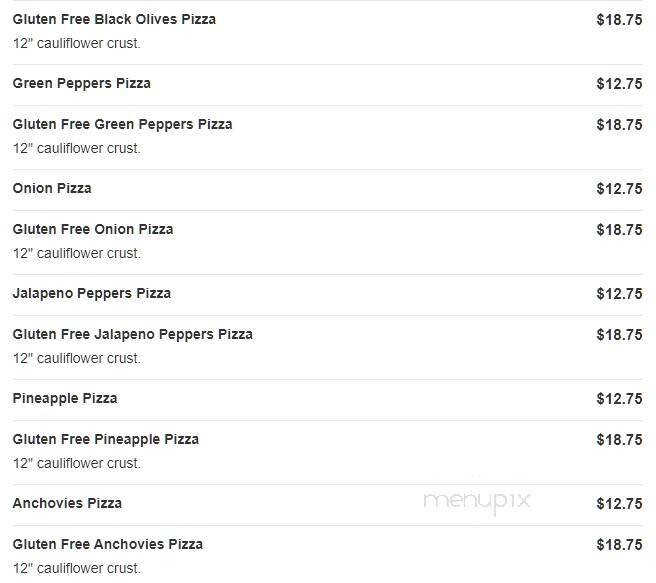Select Gluten Free Onion Pizza entry
This screenshot has width=656, height=583.
[93, 229]
